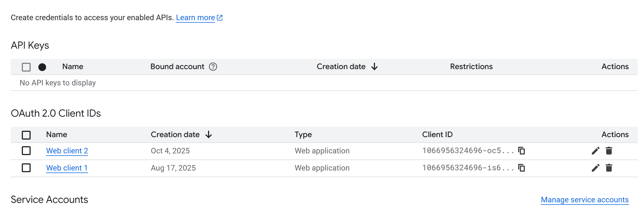Click the API Keys Name column header

click(x=73, y=67)
